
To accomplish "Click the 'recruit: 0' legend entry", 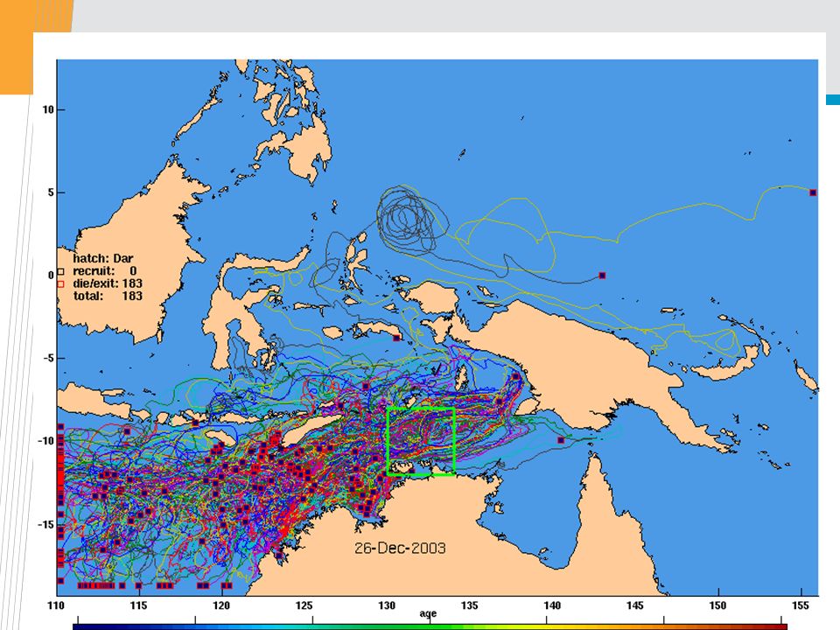I will click(104, 271).
